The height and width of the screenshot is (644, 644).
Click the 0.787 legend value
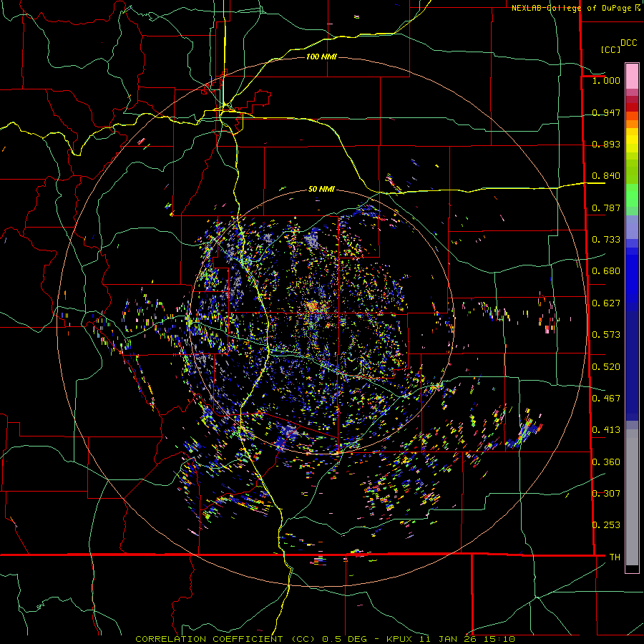606,208
